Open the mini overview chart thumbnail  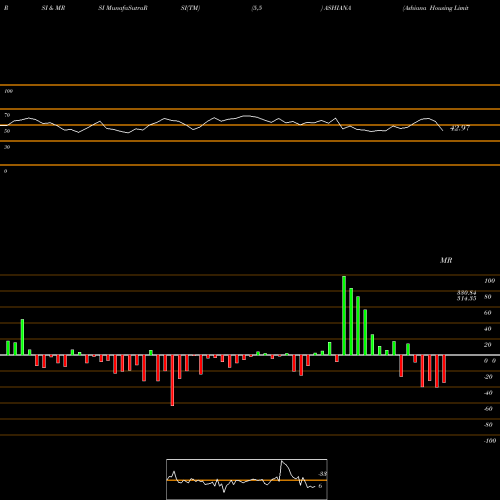click(x=247, y=479)
